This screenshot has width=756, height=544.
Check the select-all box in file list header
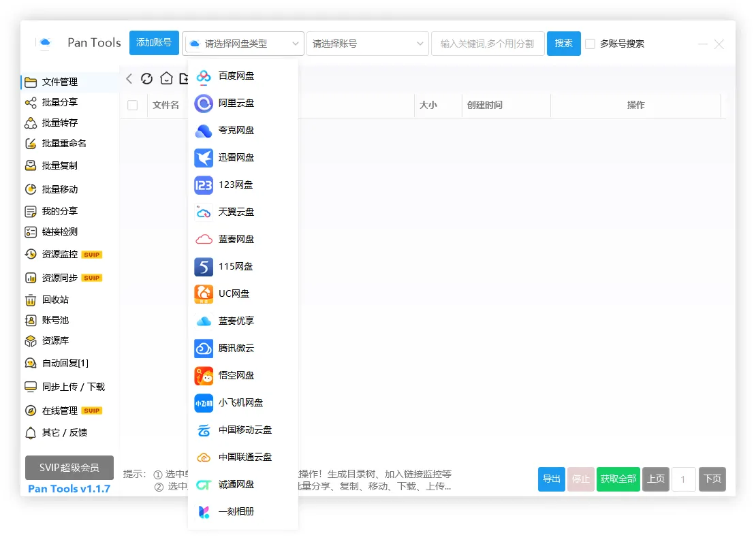coord(133,104)
